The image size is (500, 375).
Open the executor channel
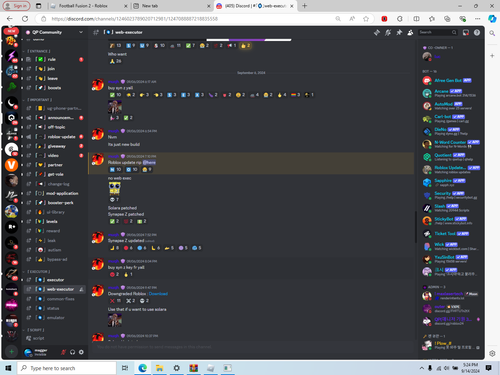pos(55,280)
